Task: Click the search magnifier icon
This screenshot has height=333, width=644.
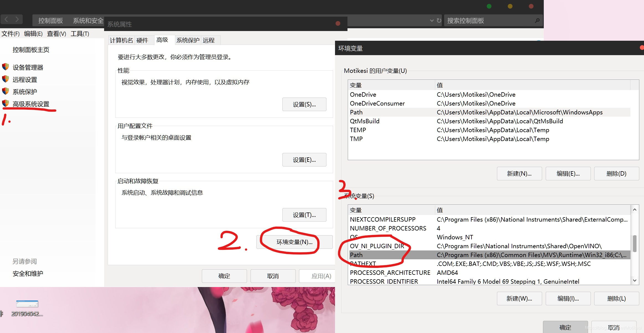Action: (x=537, y=21)
